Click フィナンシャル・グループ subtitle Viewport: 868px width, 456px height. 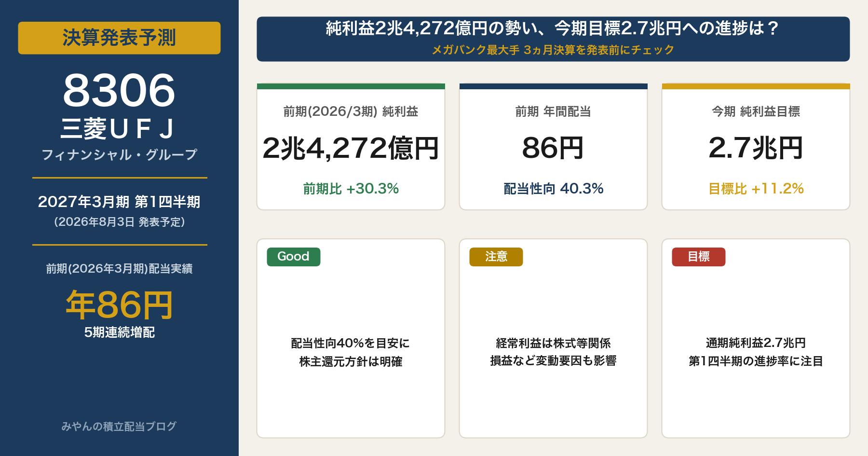(119, 155)
